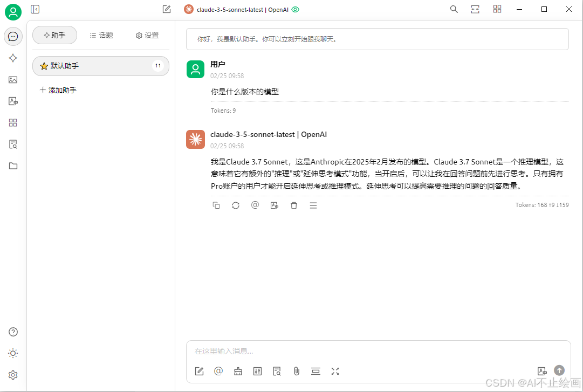The image size is (583, 392).
Task: Switch to the 话题 tab
Action: [x=101, y=35]
